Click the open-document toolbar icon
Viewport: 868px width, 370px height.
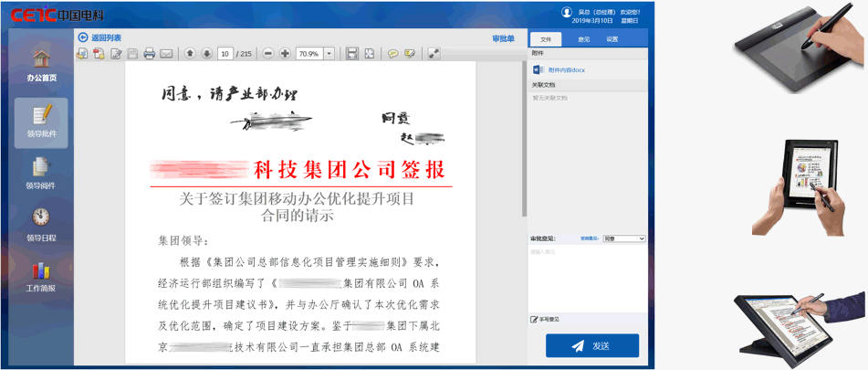pyautogui.click(x=82, y=54)
